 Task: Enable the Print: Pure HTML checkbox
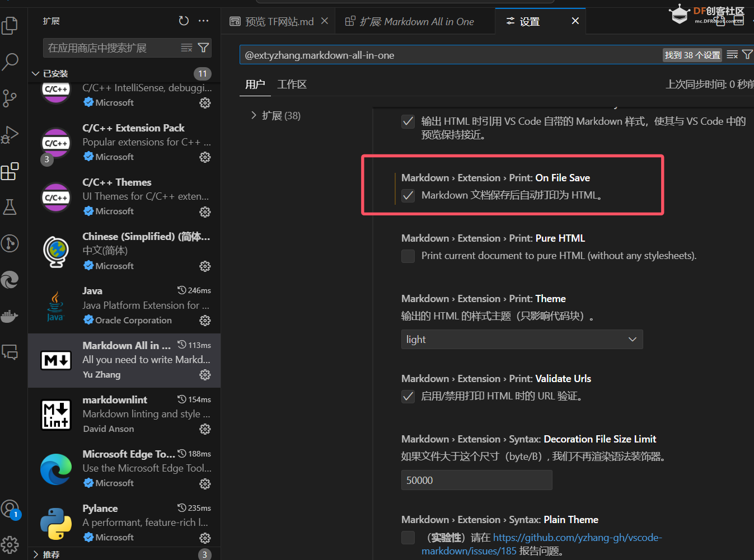click(x=408, y=256)
